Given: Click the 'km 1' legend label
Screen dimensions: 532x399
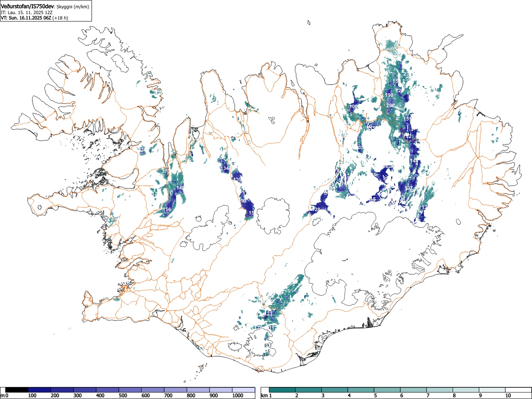Looking at the screenshot, I should click(x=266, y=396).
